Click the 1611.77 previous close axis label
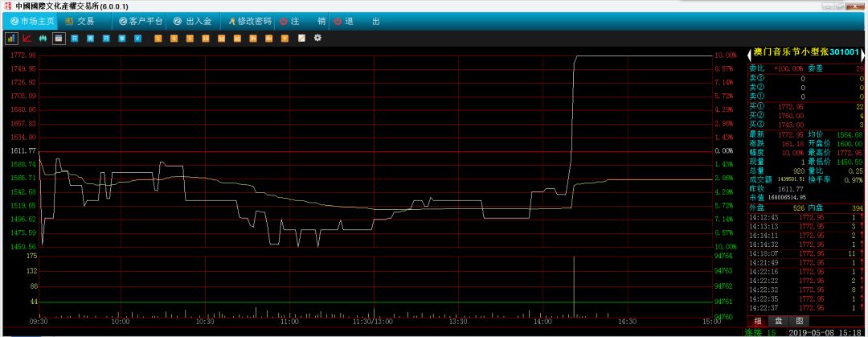This screenshot has width=868, height=337. point(23,150)
